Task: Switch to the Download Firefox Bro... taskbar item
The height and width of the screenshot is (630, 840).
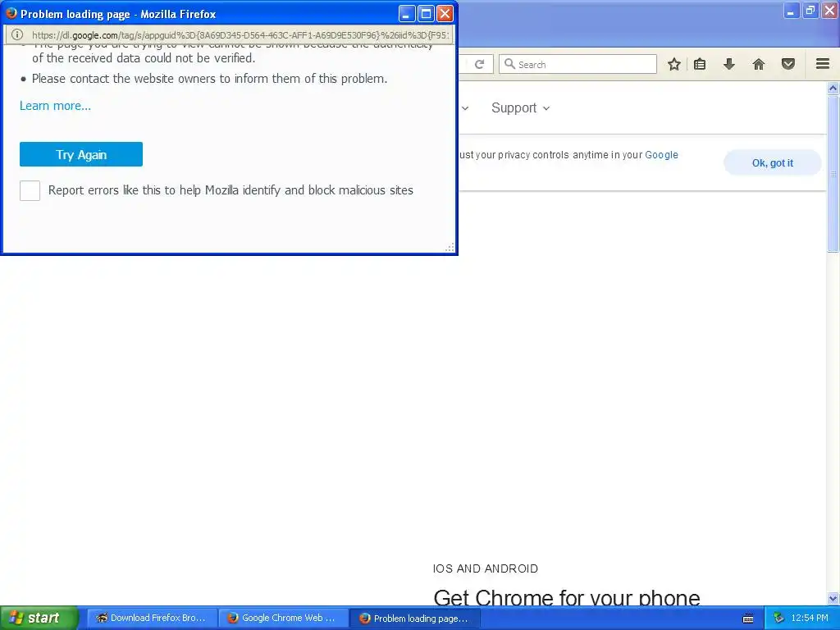Action: point(152,618)
